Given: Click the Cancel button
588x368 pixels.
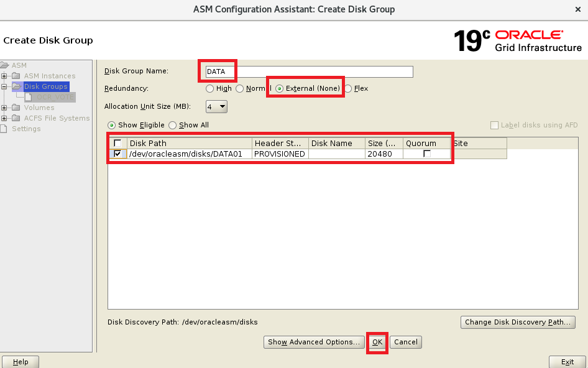Looking at the screenshot, I should coord(406,342).
